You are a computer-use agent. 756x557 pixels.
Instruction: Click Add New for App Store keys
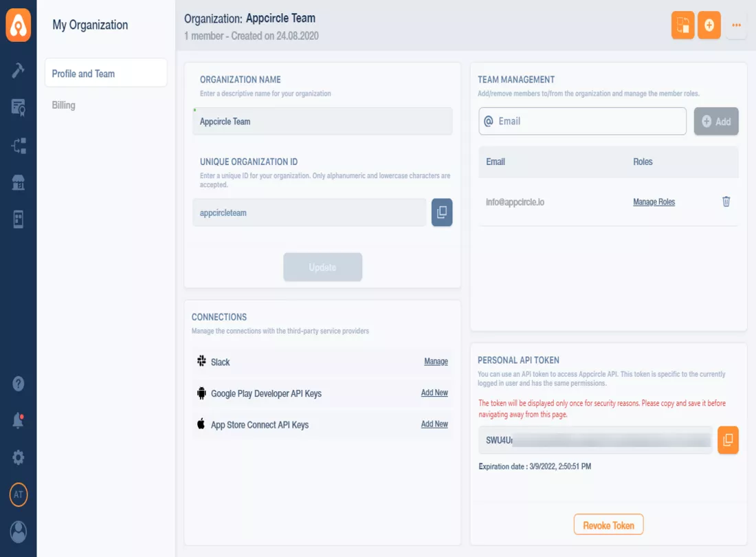tap(434, 424)
